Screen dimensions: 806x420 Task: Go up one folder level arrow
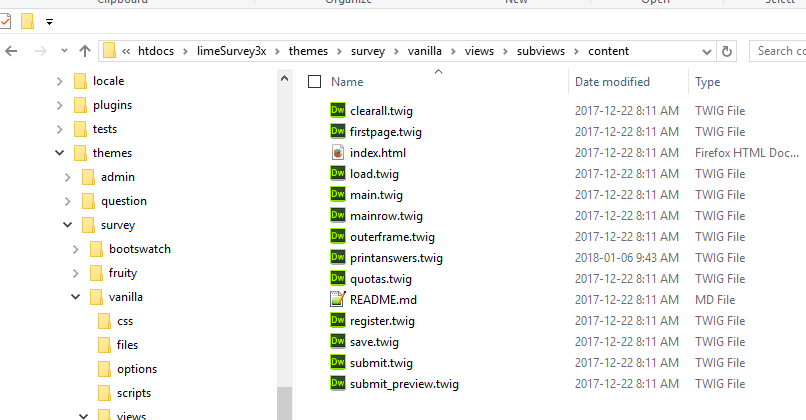pyautogui.click(x=85, y=51)
